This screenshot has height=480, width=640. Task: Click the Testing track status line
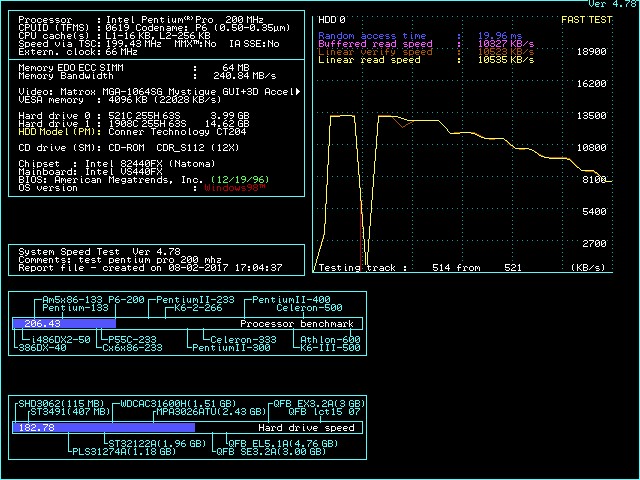click(420, 268)
